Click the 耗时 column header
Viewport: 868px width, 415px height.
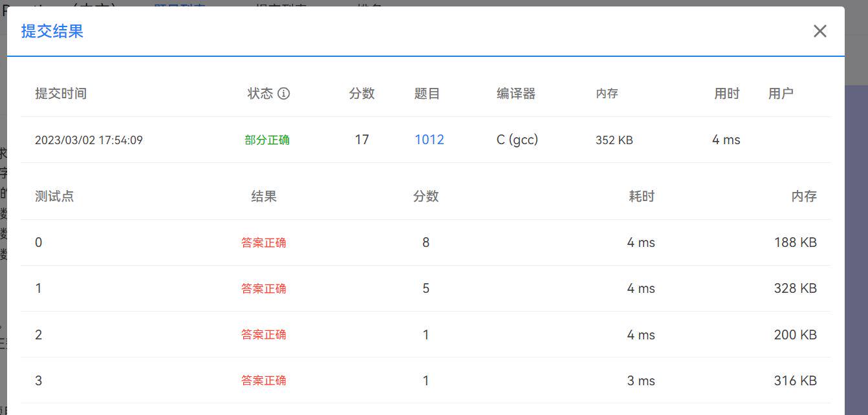tap(642, 197)
